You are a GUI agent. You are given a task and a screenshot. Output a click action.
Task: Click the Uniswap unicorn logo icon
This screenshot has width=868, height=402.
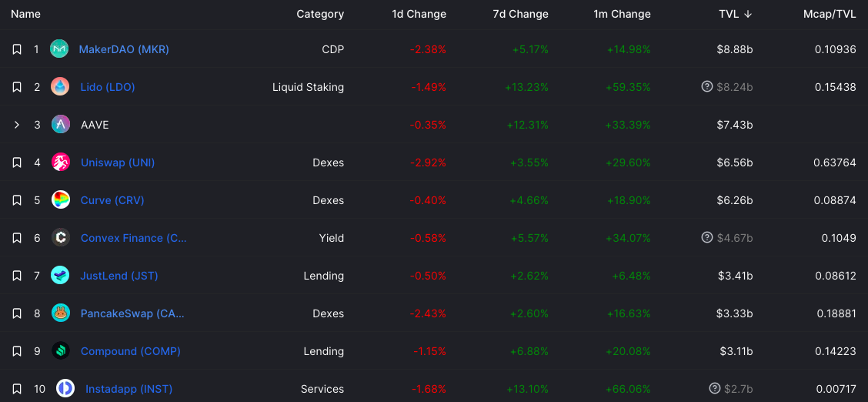coord(61,162)
